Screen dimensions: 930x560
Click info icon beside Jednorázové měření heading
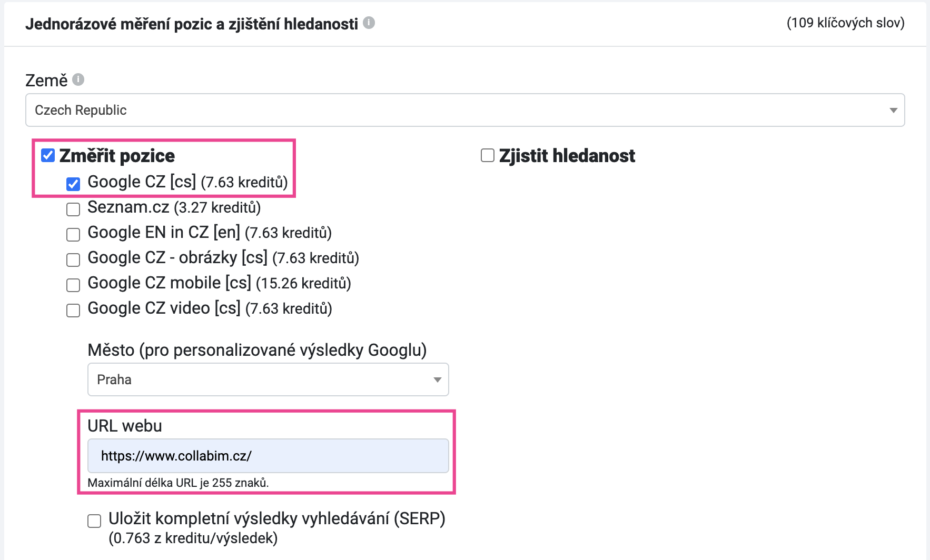pyautogui.click(x=369, y=23)
